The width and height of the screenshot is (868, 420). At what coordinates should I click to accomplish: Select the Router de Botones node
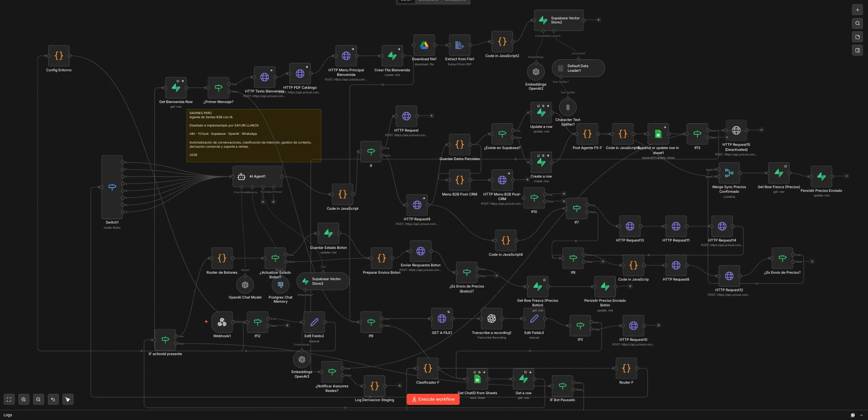pyautogui.click(x=222, y=258)
